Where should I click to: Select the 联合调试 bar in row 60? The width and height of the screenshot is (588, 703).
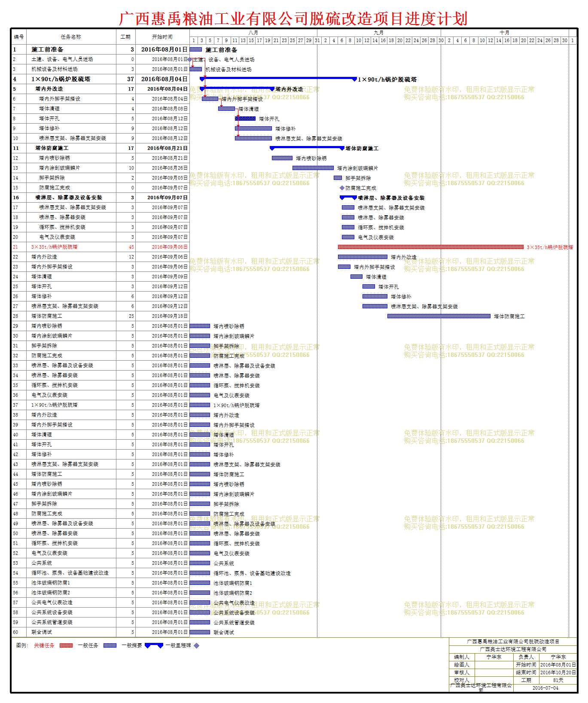point(200,632)
